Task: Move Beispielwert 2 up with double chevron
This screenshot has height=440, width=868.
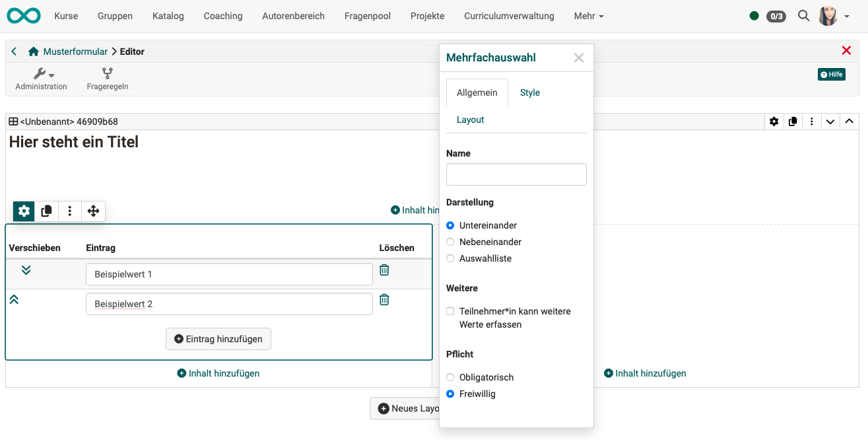Action: 14,300
